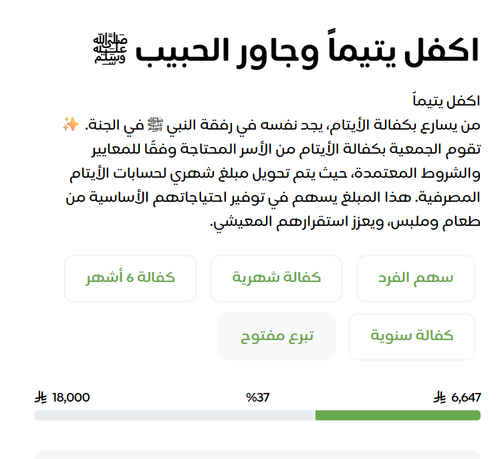Click the page title اكفل يتيماً وجاور الحبيب

307,51
